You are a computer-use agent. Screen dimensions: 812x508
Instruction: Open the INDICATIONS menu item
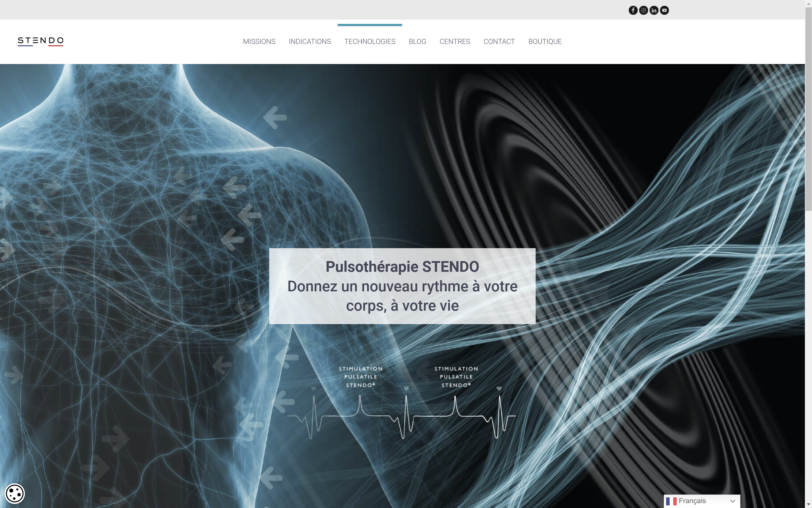click(x=310, y=42)
